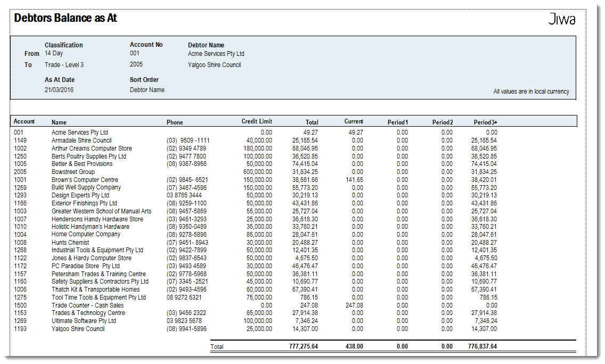Click the name 'PC Paradise Store Pty Ltd'
This screenshot has width=605, height=364.
pyautogui.click(x=86, y=266)
